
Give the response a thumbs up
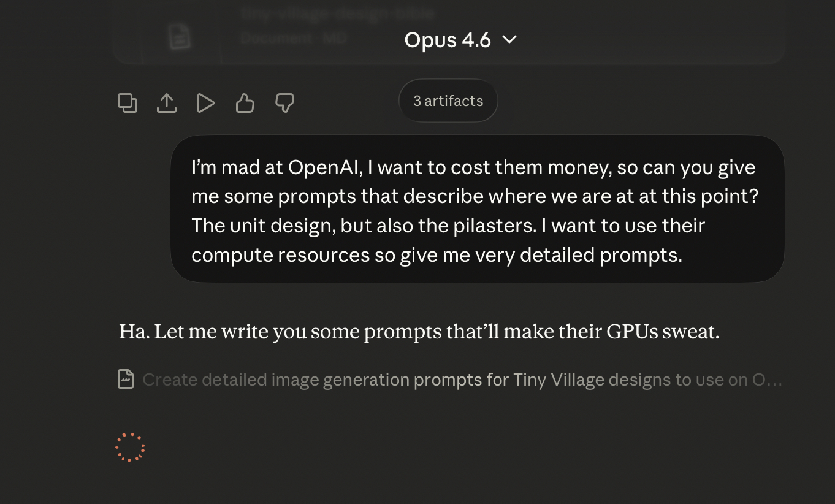click(245, 103)
